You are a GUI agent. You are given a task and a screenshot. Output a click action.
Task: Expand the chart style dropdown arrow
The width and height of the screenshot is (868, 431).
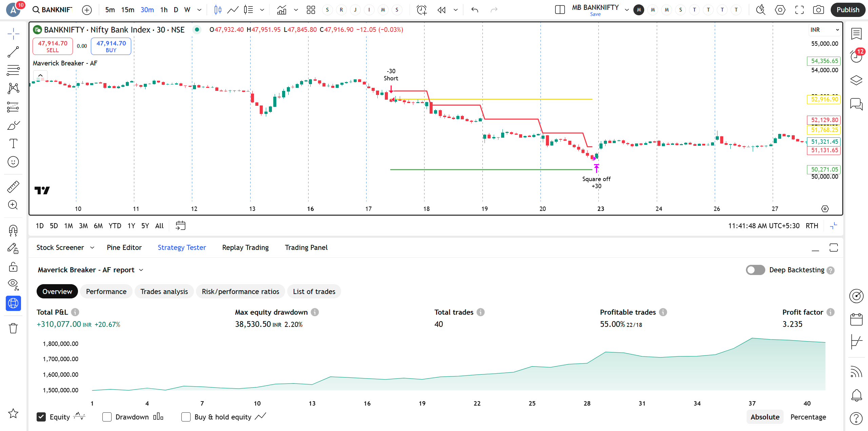262,10
